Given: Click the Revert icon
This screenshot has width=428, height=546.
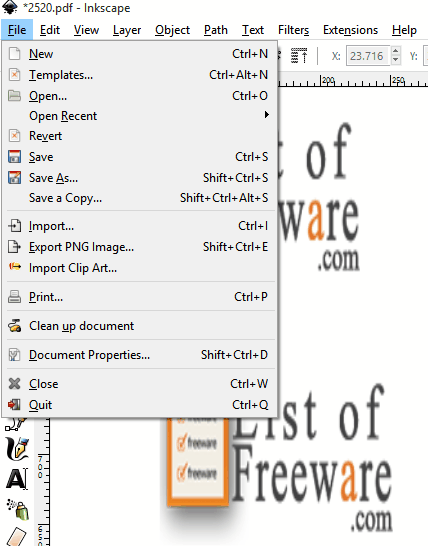Looking at the screenshot, I should pyautogui.click(x=14, y=136).
